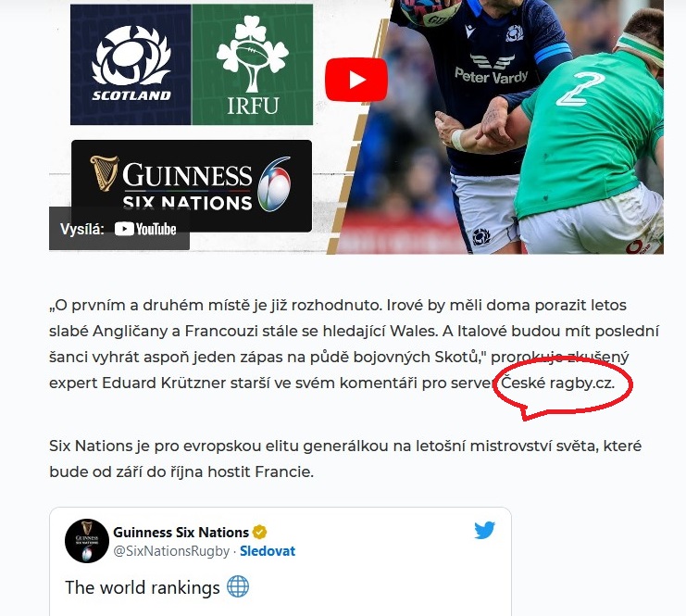The height and width of the screenshot is (616, 686).
Task: Open the @SixNationsRugby handle
Action: pos(171,551)
